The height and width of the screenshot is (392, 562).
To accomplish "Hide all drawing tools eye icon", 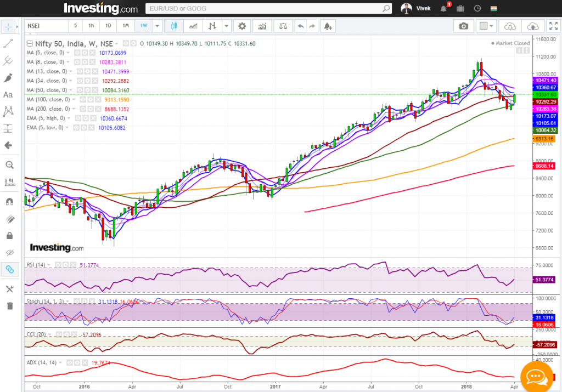I will (x=10, y=253).
